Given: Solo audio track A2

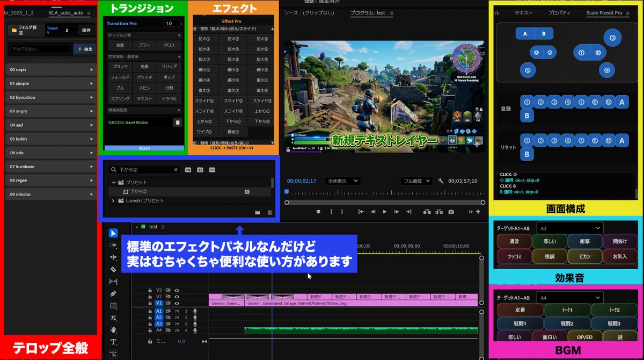Looking at the screenshot, I should coord(186,318).
